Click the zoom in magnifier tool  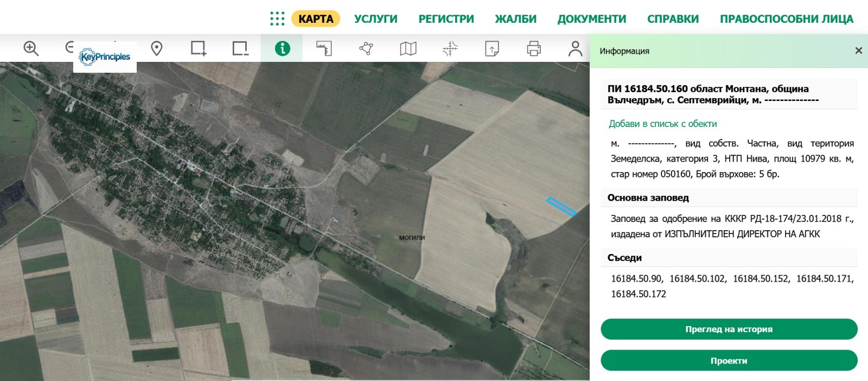[x=31, y=48]
